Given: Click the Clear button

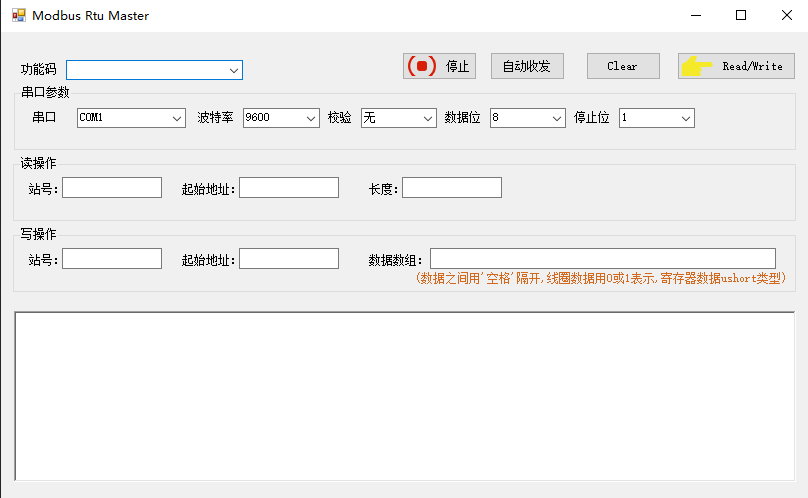Looking at the screenshot, I should tap(623, 66).
